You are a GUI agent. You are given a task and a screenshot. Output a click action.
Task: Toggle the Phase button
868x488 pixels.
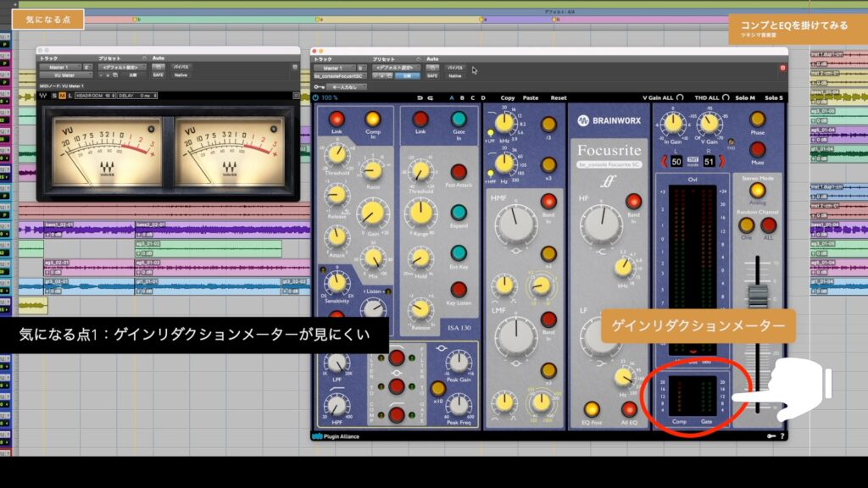(757, 119)
